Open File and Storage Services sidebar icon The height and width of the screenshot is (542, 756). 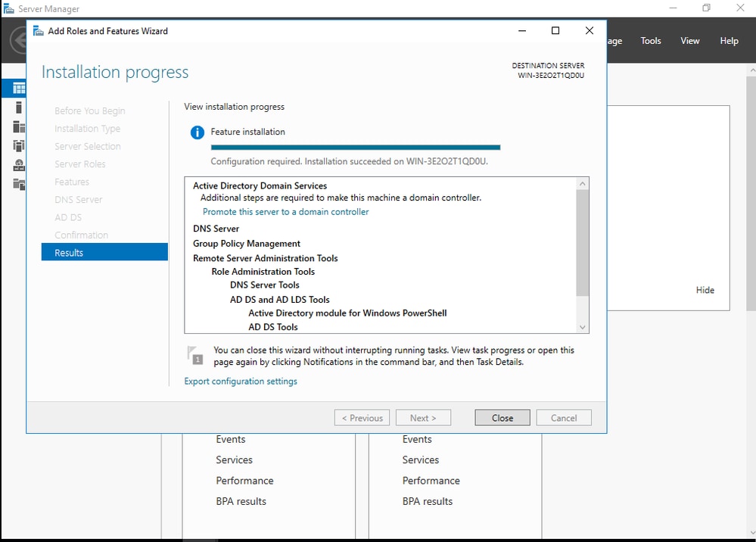19,184
